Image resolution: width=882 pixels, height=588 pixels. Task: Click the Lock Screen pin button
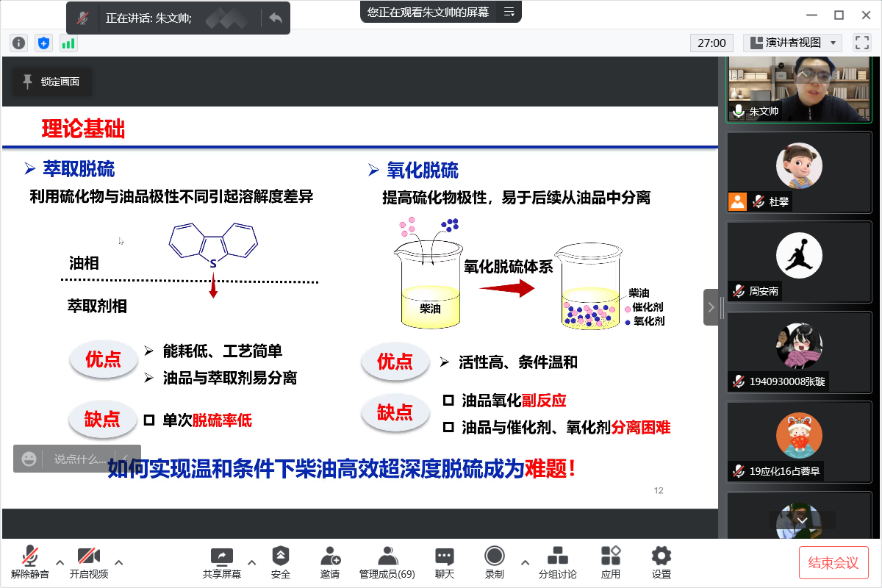click(x=51, y=82)
